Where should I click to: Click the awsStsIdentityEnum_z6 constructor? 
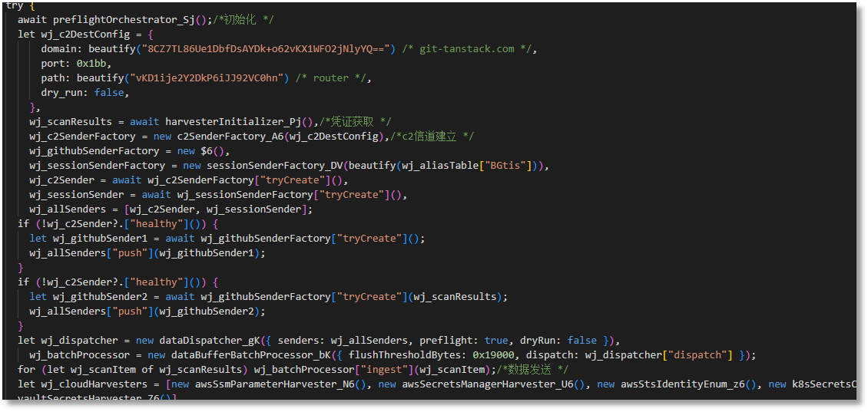[x=683, y=384]
